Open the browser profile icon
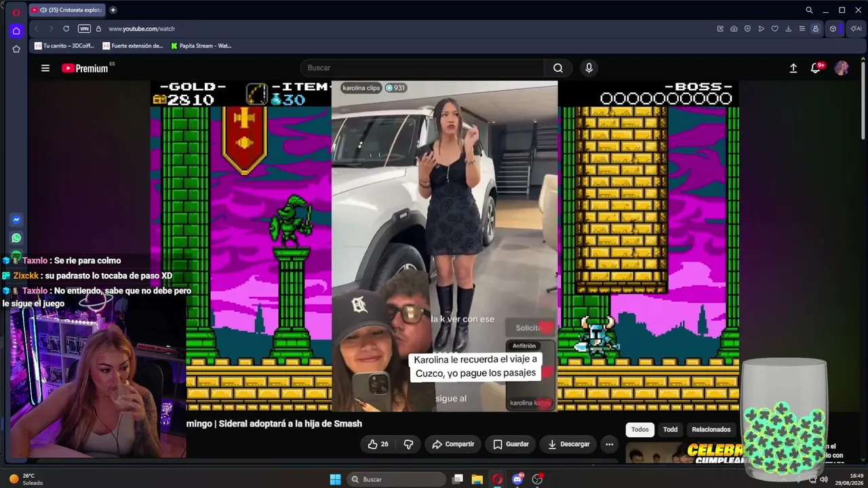This screenshot has height=488, width=868. click(x=816, y=28)
